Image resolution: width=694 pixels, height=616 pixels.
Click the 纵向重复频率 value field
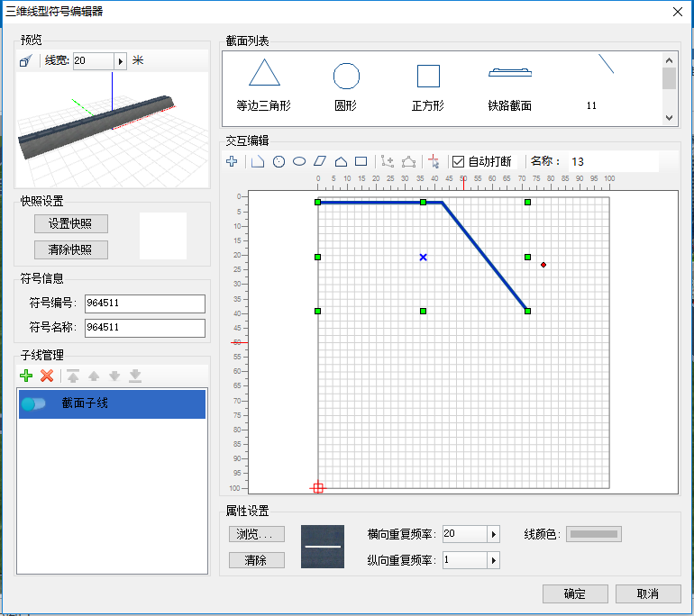pyautogui.click(x=465, y=560)
